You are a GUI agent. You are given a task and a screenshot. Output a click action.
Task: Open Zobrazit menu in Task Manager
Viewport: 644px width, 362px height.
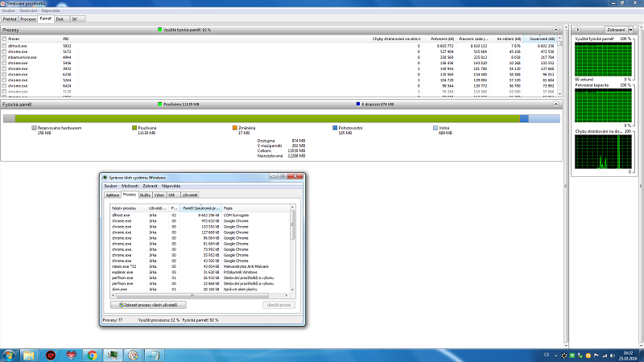pos(150,186)
